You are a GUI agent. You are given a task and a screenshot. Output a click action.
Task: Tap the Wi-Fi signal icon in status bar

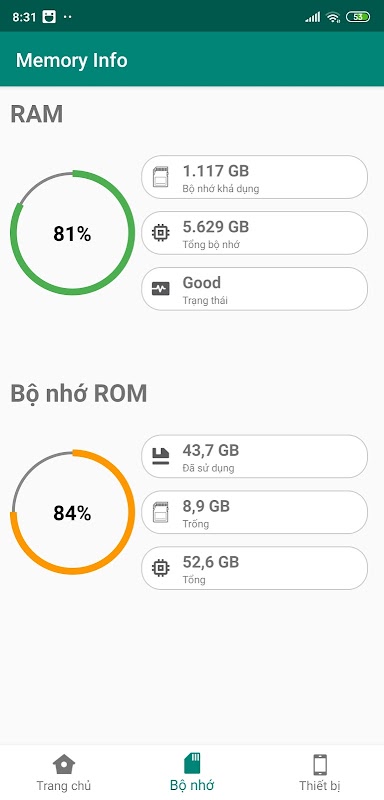pyautogui.click(x=334, y=17)
